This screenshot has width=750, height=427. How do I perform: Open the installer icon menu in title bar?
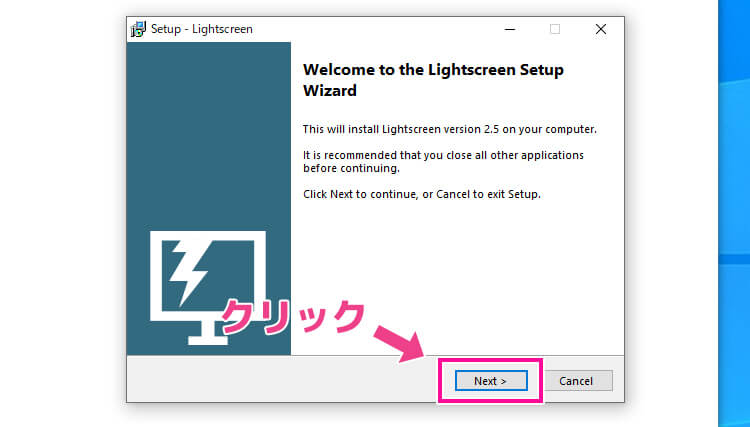coord(139,29)
